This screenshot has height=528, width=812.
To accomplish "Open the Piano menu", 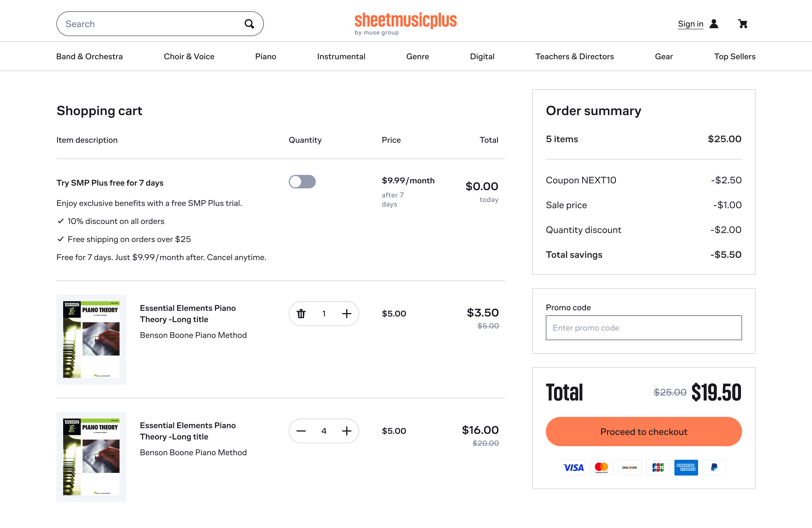I will click(x=266, y=56).
